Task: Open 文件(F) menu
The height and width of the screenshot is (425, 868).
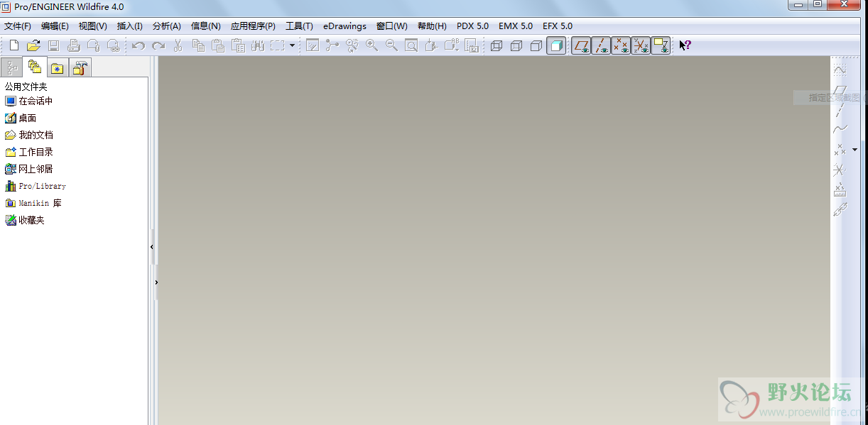Action: pyautogui.click(x=18, y=26)
